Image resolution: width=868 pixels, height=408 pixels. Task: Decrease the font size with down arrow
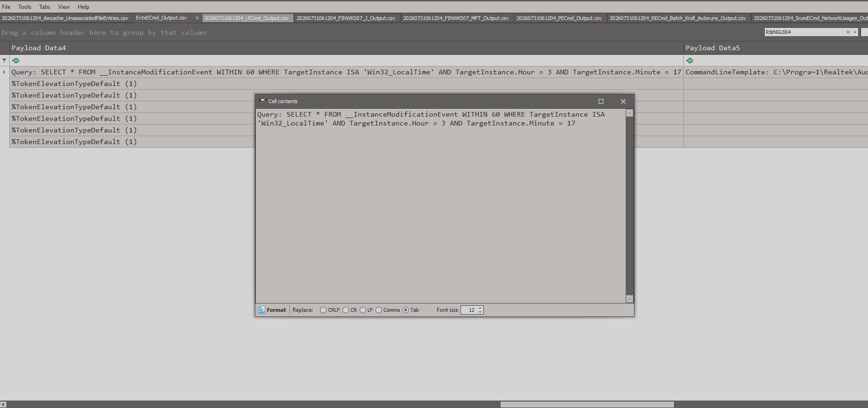(x=480, y=312)
